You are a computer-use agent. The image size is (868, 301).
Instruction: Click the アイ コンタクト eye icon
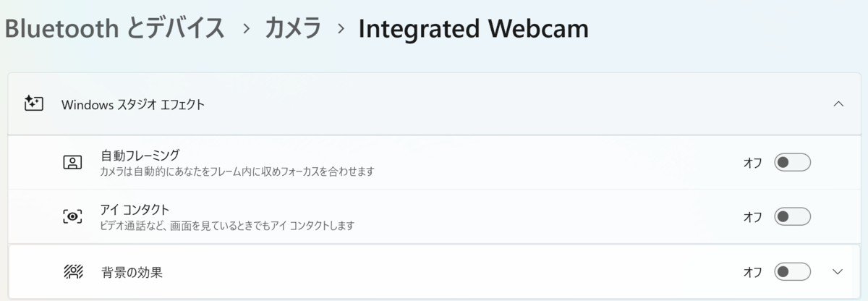tap(72, 216)
